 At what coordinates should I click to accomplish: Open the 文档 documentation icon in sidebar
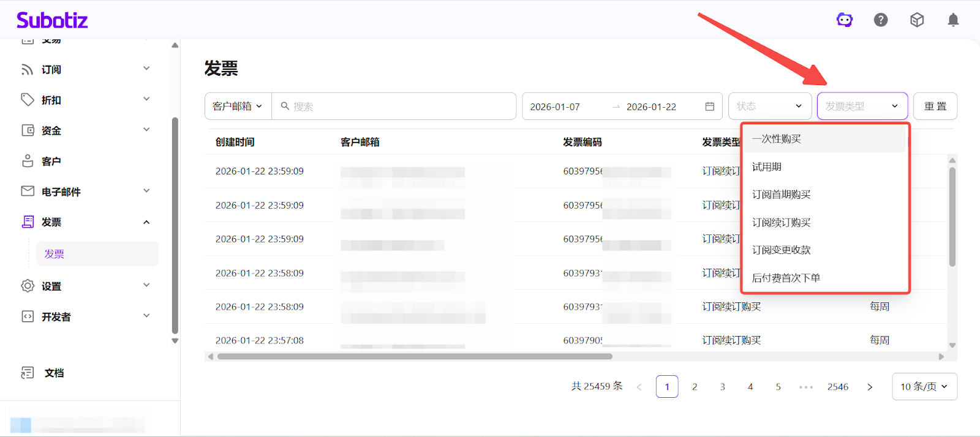pyautogui.click(x=28, y=373)
